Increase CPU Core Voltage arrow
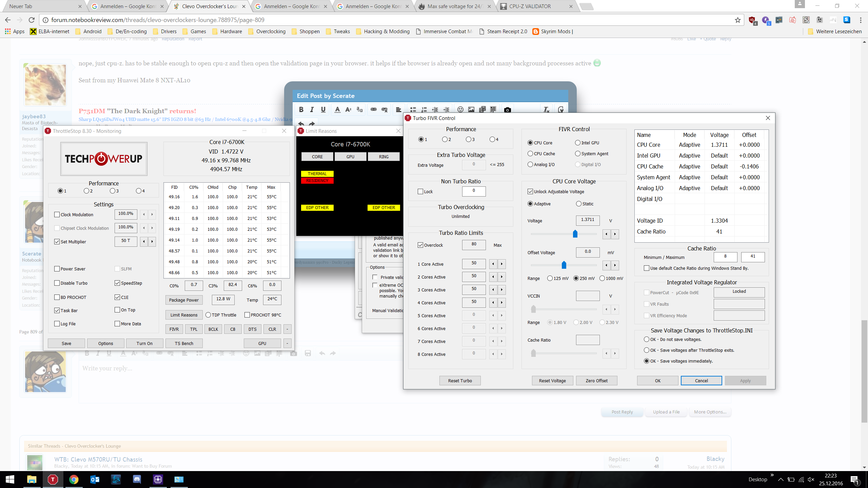Viewport: 868px width, 488px height. (615, 234)
